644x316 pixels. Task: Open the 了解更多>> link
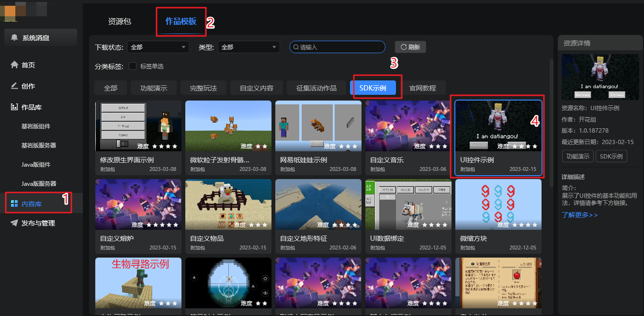point(579,215)
